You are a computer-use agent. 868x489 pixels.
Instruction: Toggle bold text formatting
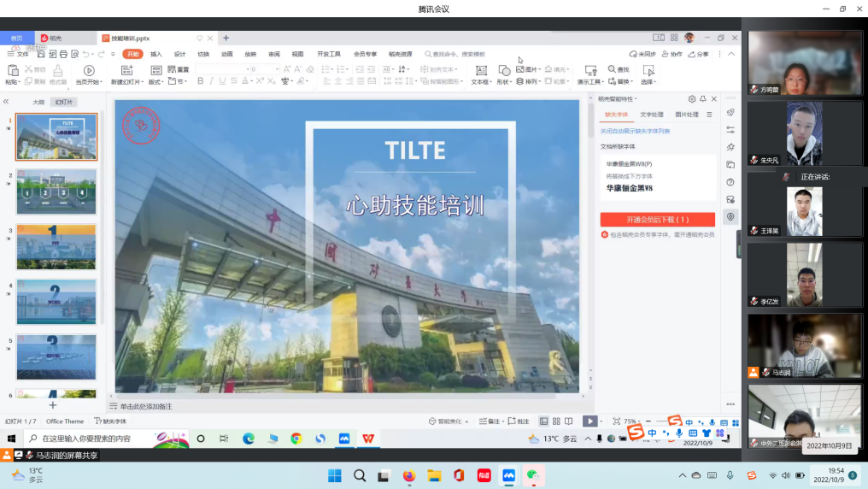pyautogui.click(x=200, y=81)
